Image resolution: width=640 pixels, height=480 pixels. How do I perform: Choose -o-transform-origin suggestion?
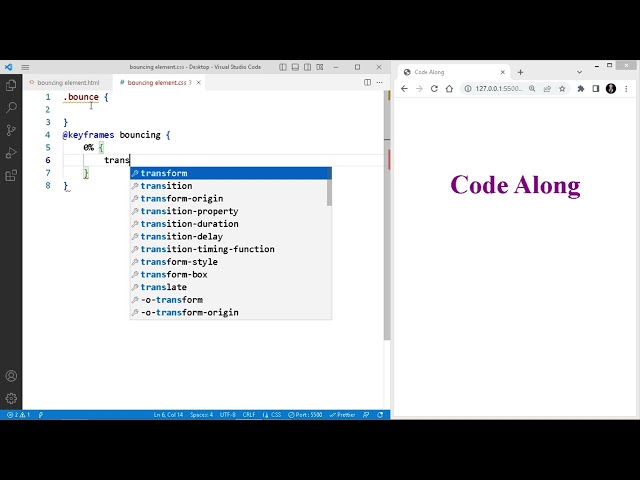[231, 312]
